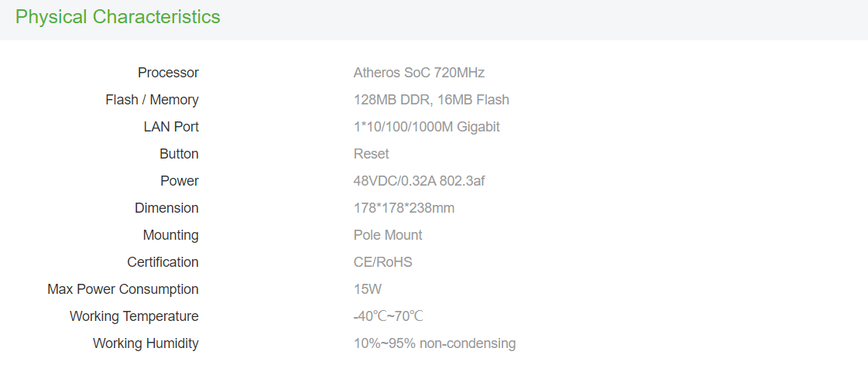
Task: Click the CE/RoHS value
Action: tap(383, 262)
